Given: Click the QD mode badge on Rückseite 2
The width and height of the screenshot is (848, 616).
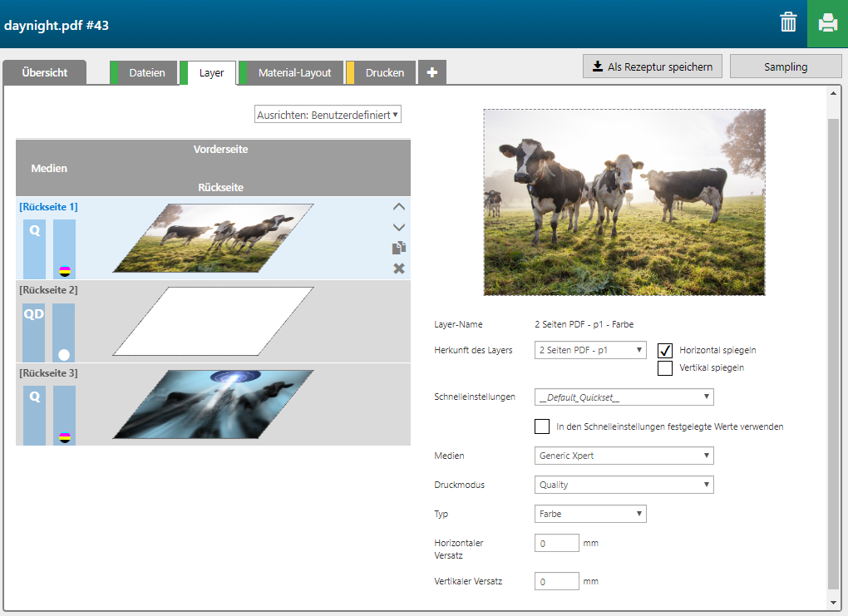Looking at the screenshot, I should (34, 314).
